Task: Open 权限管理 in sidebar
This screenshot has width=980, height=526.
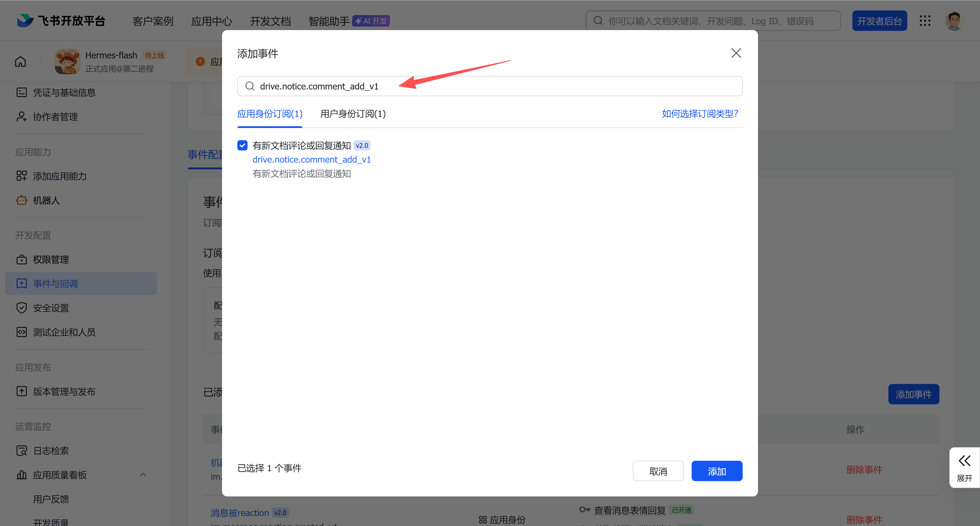Action: point(43,260)
